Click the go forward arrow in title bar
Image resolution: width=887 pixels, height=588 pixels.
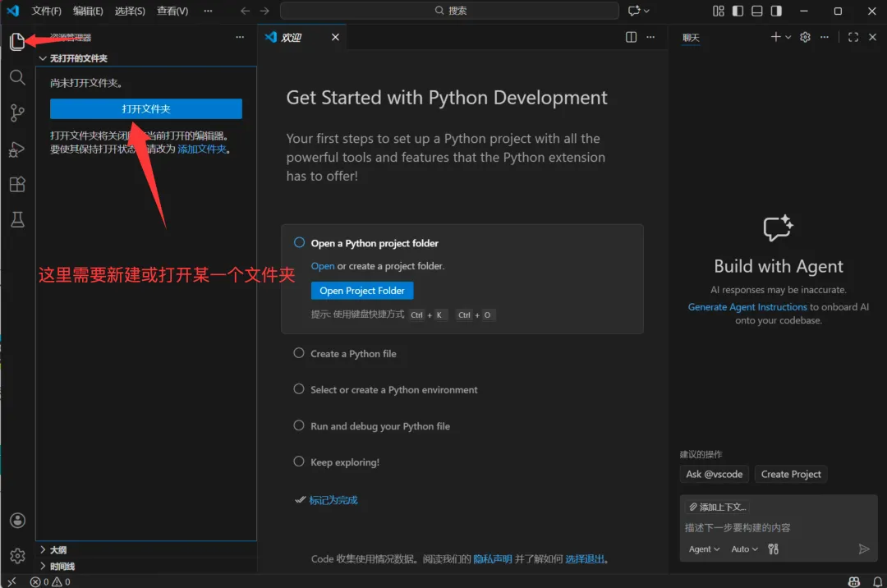pos(264,11)
